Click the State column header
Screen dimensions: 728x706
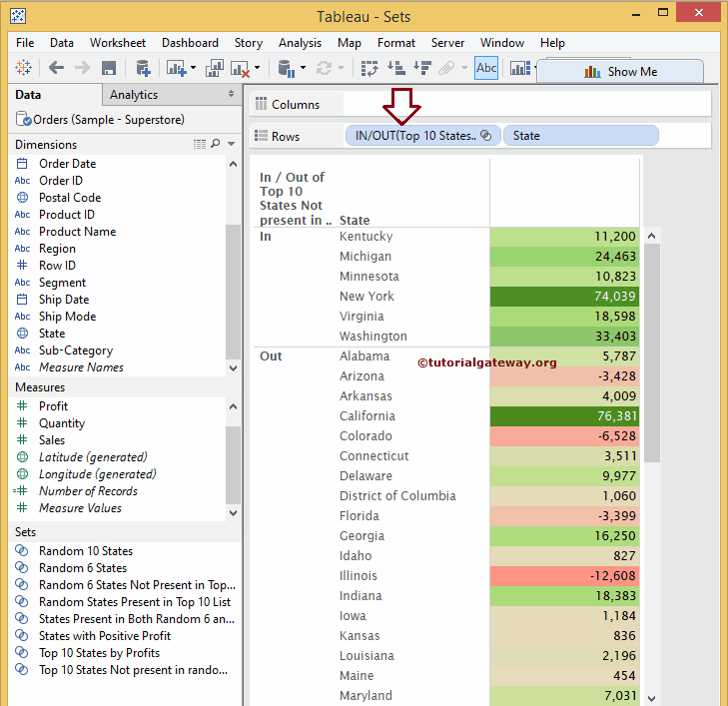tap(355, 220)
